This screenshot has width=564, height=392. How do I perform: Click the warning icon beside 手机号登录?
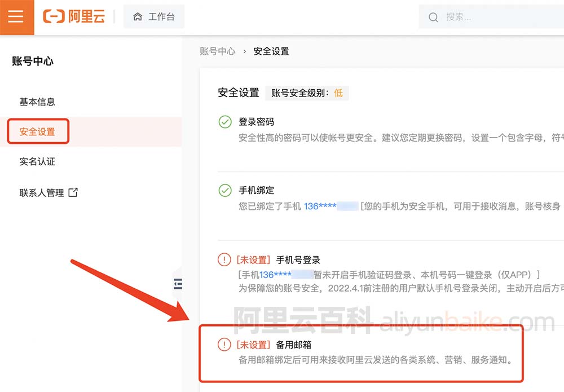pyautogui.click(x=224, y=260)
